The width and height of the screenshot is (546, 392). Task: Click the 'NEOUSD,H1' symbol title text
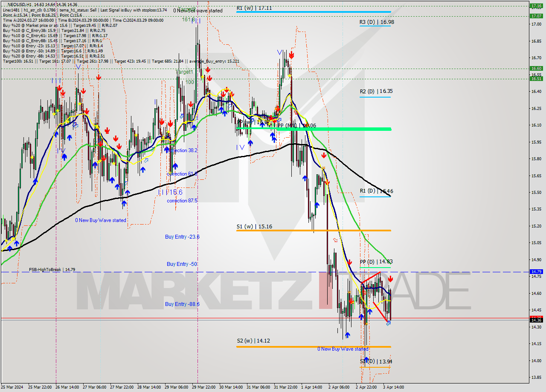click(20, 5)
